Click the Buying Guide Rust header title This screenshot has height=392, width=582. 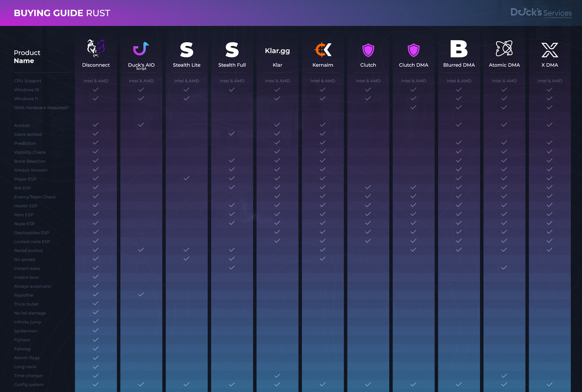pyautogui.click(x=62, y=13)
